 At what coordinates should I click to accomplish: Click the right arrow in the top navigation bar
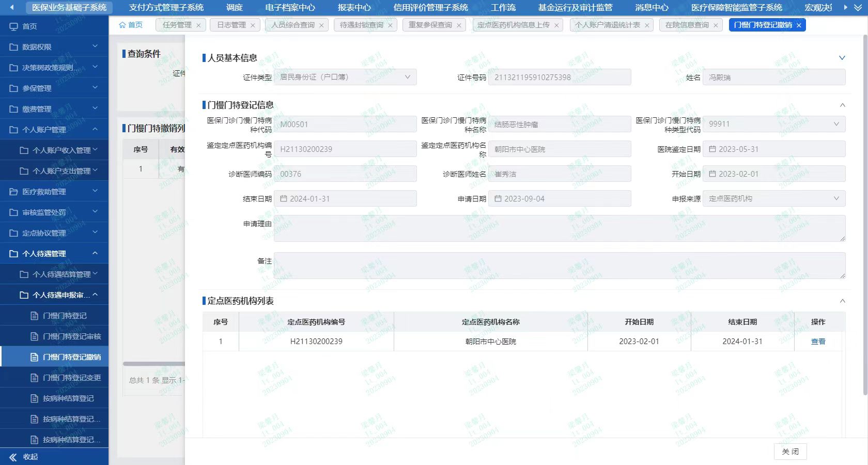(845, 7)
